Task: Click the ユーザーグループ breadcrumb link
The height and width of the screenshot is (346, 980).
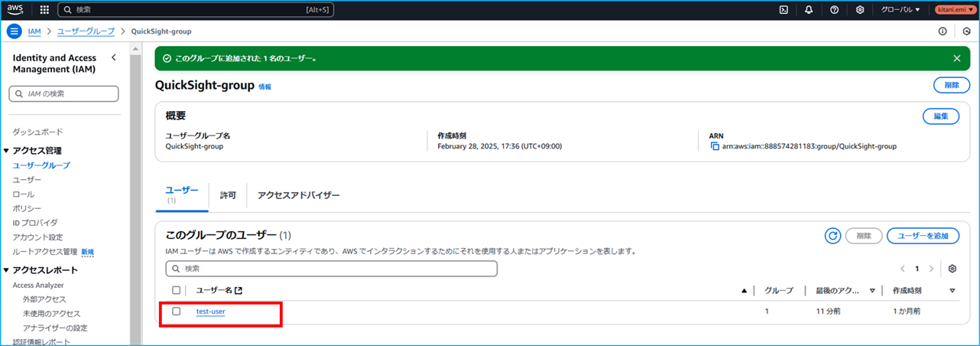Action: pos(86,31)
